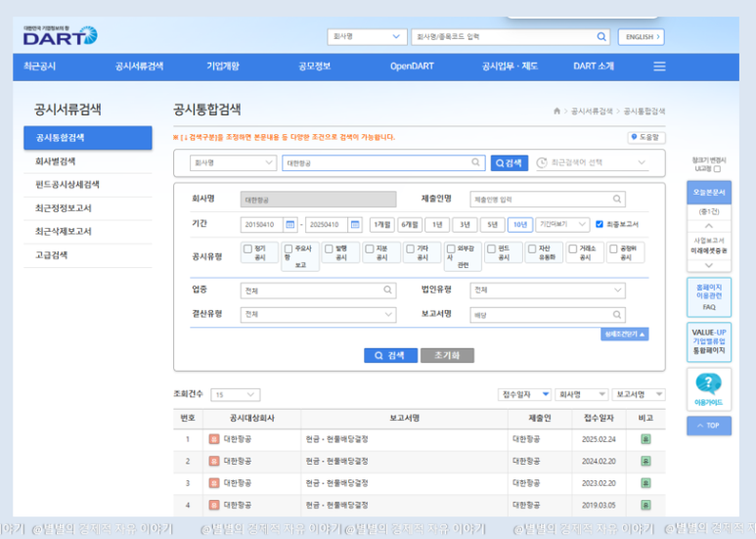756x539 pixels.
Task: Click the 초기화 reset button
Action: 447,356
